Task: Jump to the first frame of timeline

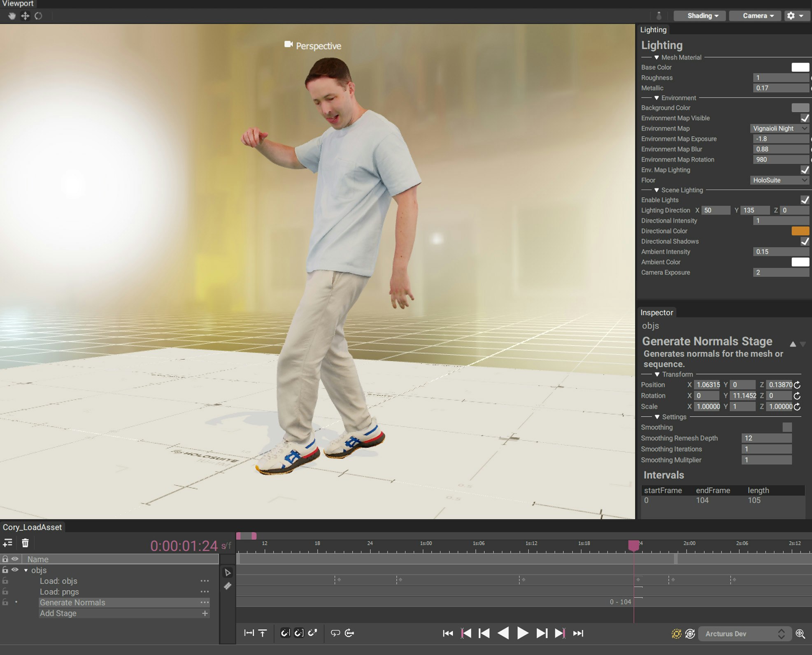Action: (x=448, y=633)
